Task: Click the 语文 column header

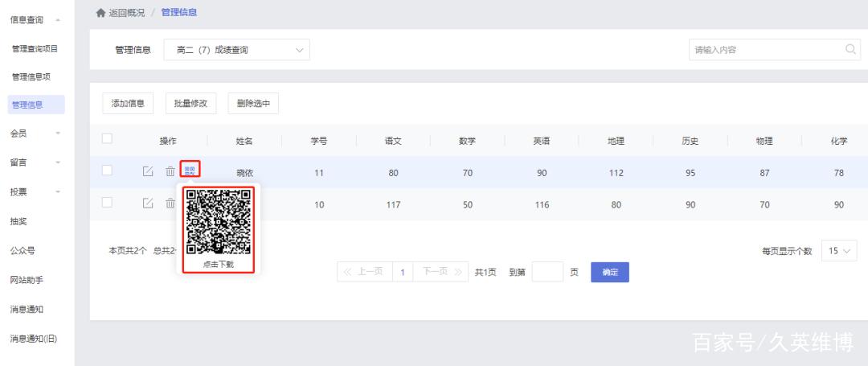Action: [x=393, y=142]
